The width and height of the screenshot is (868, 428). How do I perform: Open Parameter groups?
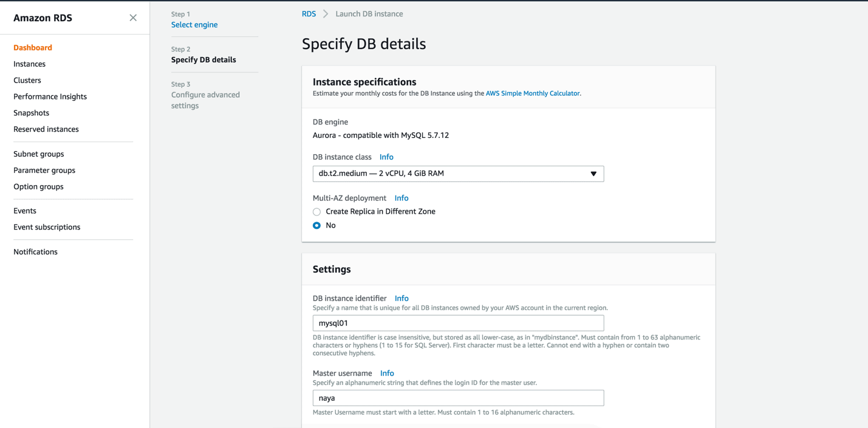tap(44, 171)
